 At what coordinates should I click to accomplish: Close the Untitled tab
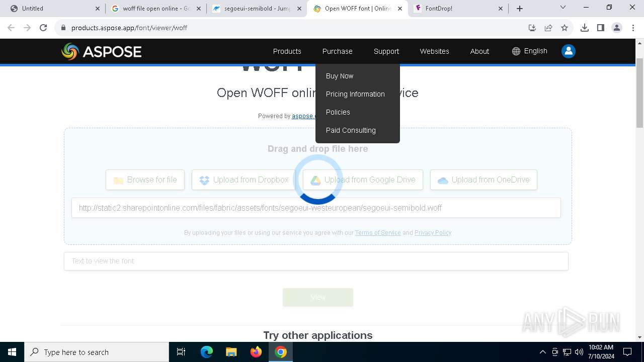98,9
